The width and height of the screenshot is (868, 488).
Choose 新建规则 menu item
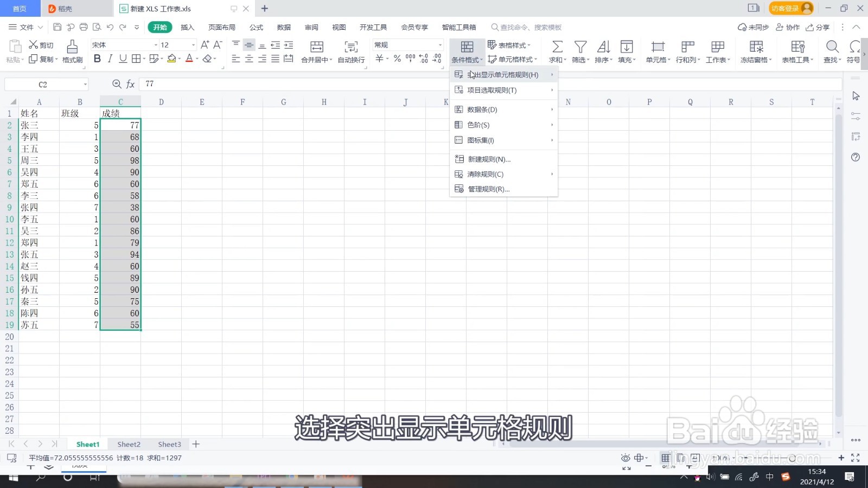(x=503, y=159)
